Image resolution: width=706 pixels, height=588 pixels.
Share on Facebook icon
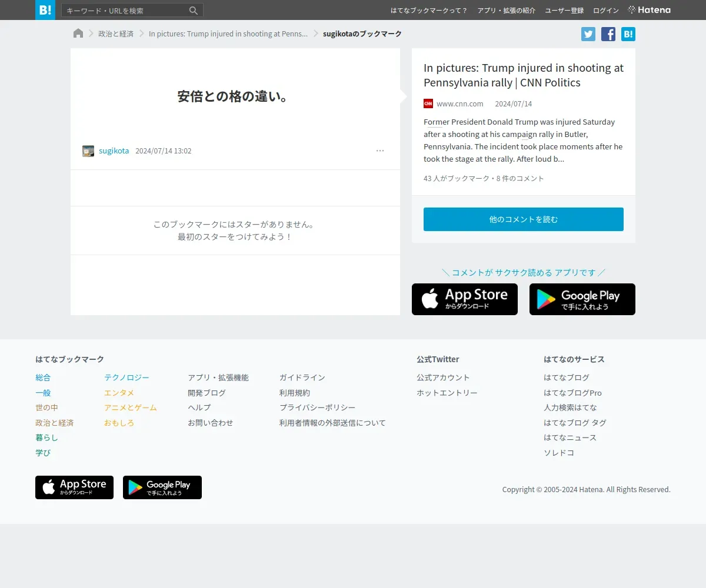(608, 34)
